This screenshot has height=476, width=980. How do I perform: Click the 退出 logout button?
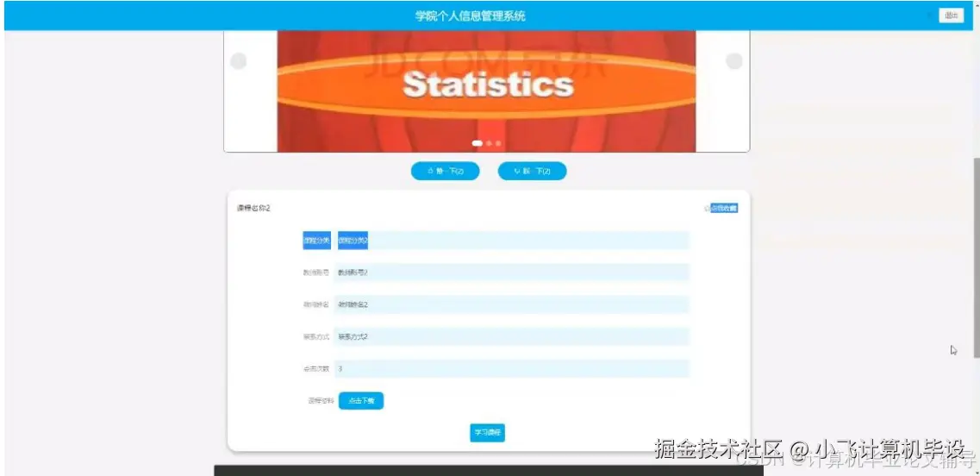951,16
